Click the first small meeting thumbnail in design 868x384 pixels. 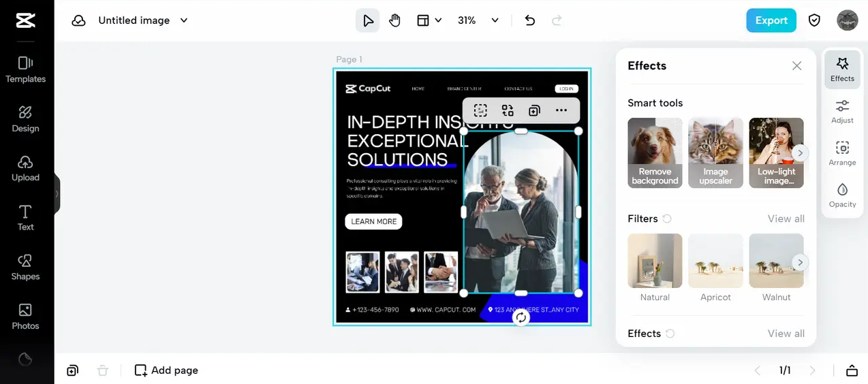point(362,272)
